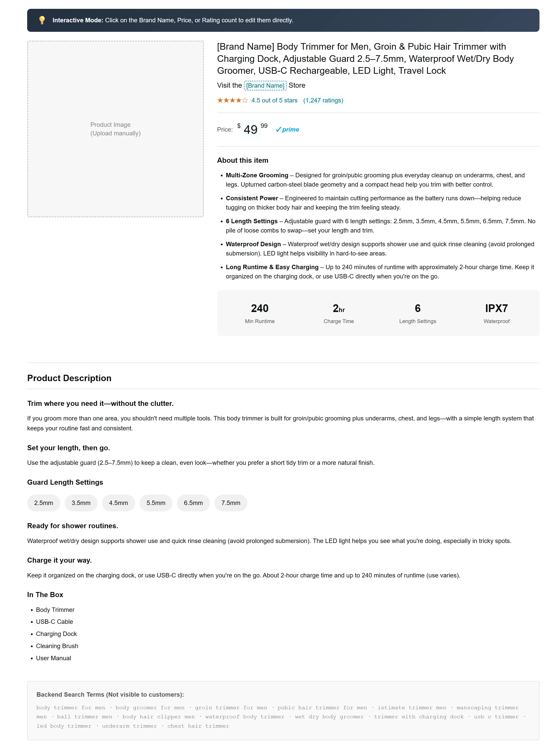Click the 3.5mm guard length pill

(x=81, y=503)
